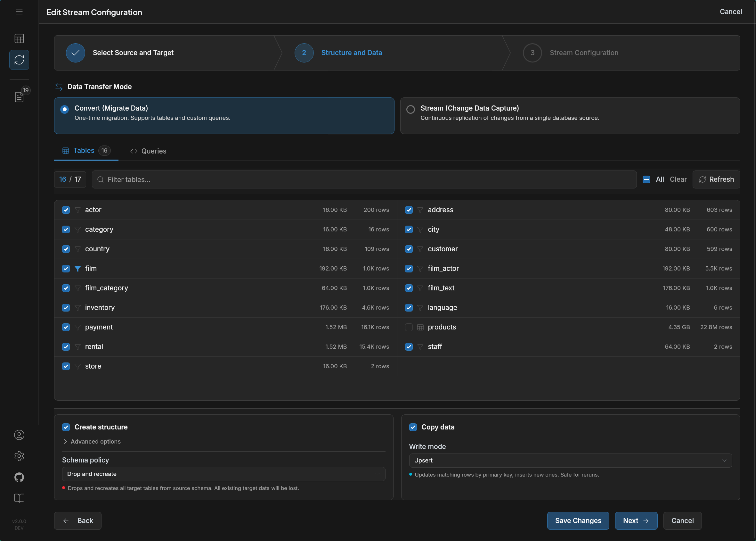Open the logs icon with 19 badge

point(19,97)
